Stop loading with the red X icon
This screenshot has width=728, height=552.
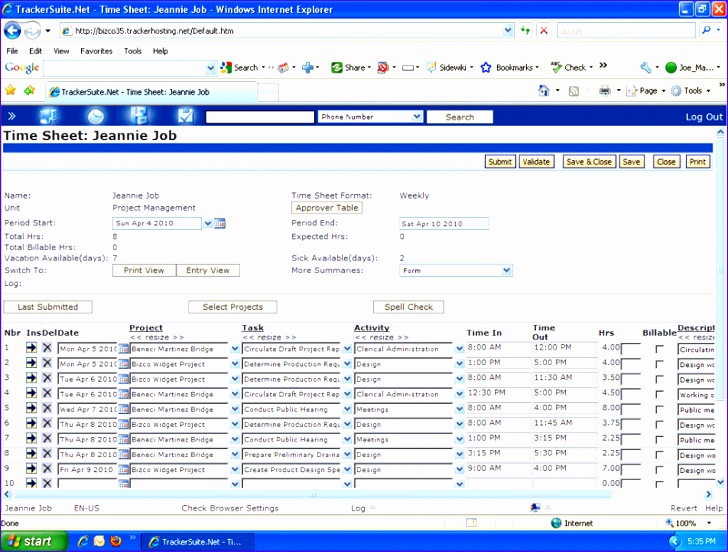pos(544,31)
